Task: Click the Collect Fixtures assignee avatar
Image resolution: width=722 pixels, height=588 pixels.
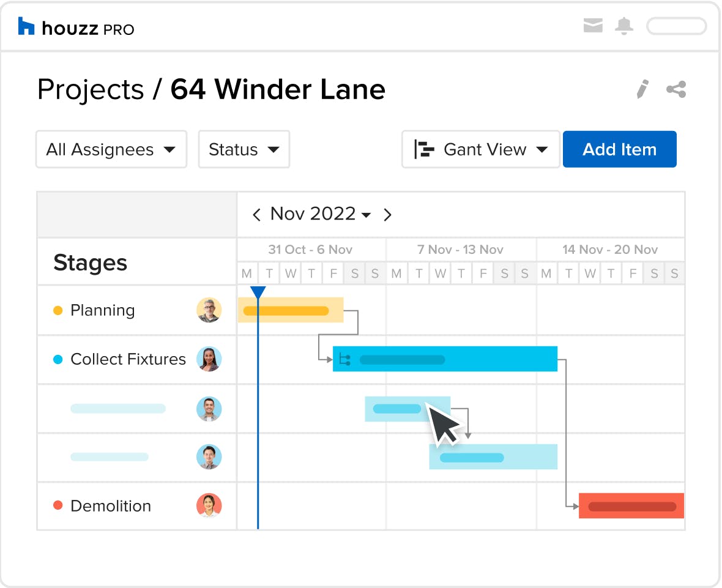Action: tap(209, 359)
